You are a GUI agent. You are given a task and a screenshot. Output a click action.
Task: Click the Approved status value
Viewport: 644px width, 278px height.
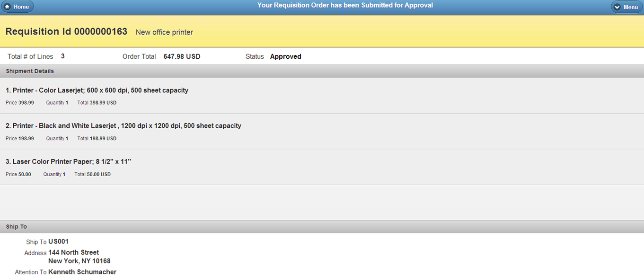(x=285, y=56)
